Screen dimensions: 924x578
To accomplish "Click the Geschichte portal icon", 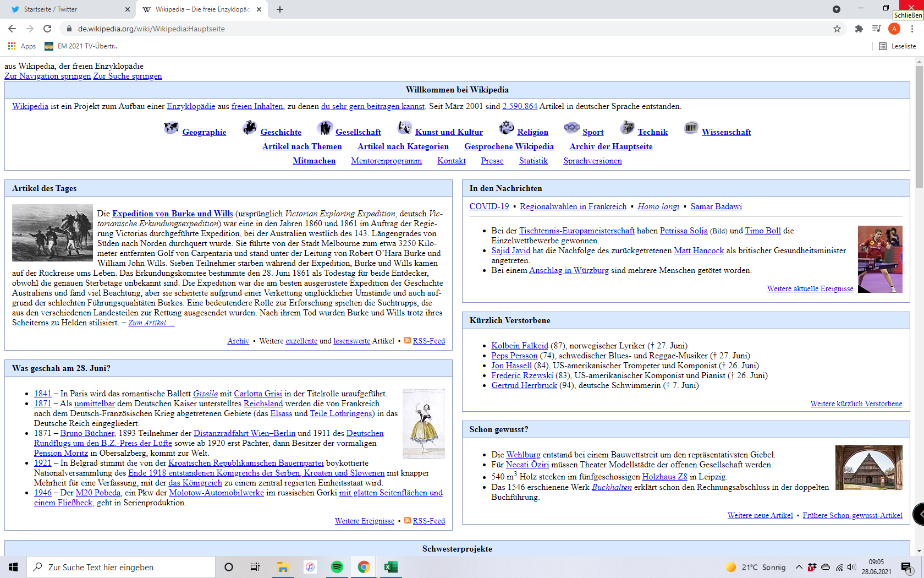I will pos(250,128).
